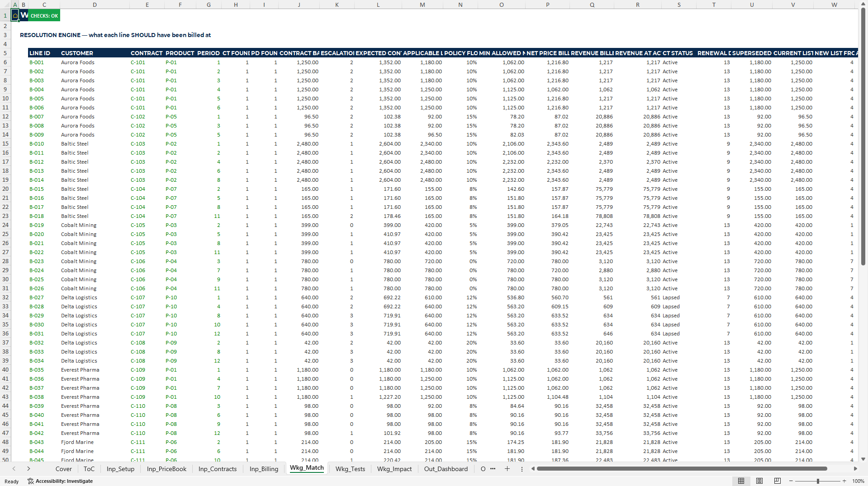Select column W header
868x486 pixels.
tap(834, 5)
